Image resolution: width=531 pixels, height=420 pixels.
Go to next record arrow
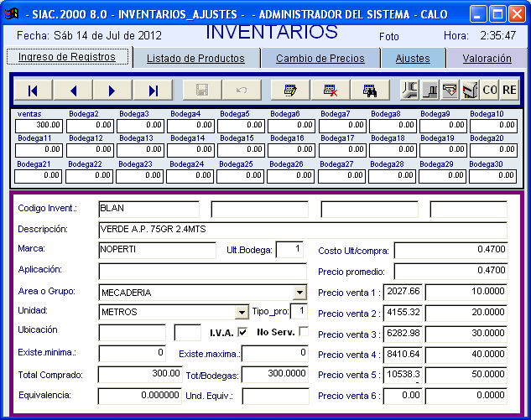112,91
